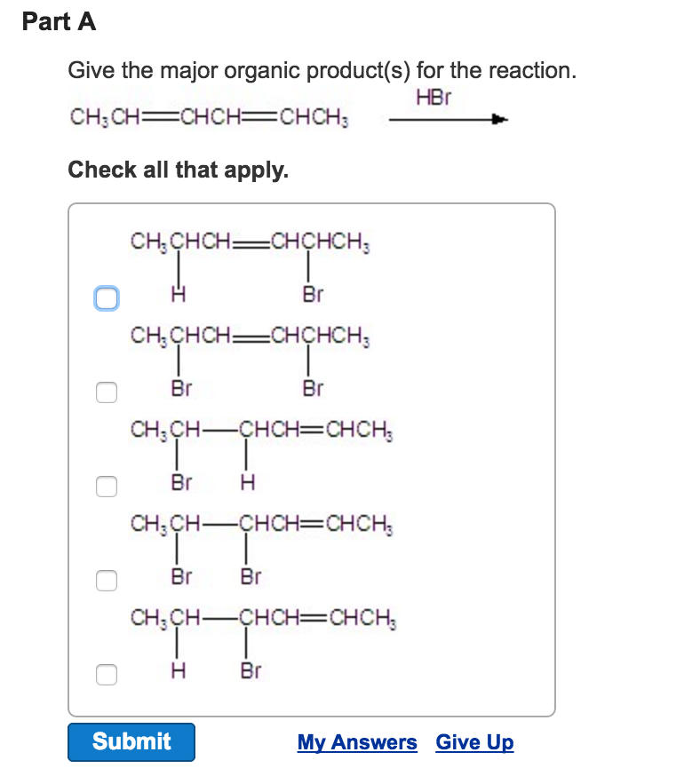Click the HBr label above the arrow
The height and width of the screenshot is (776, 700).
pyautogui.click(x=433, y=97)
